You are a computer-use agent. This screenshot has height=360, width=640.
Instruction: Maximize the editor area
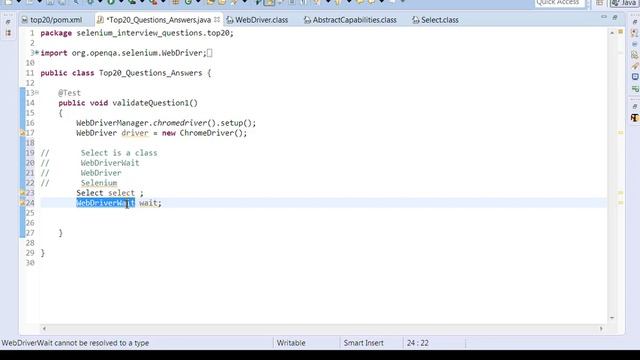[615, 17]
